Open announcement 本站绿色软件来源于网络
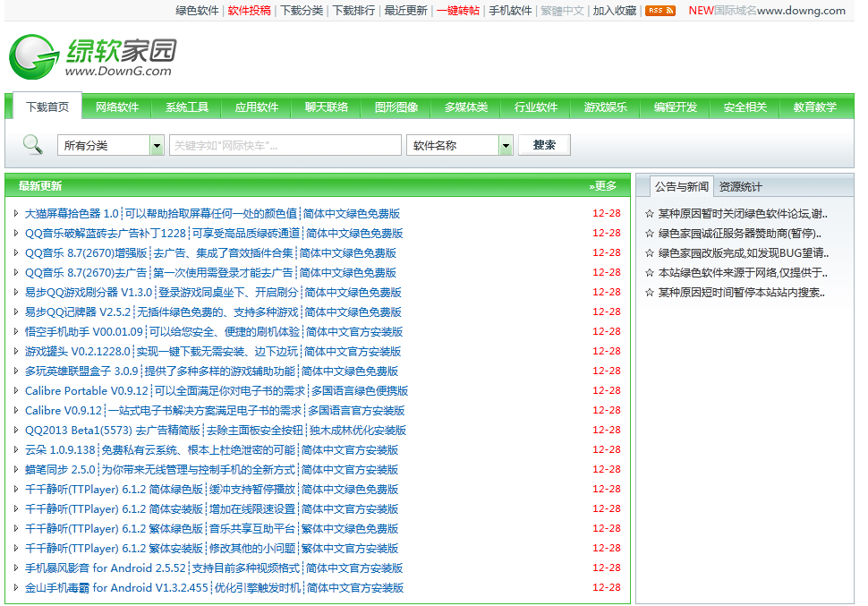The height and width of the screenshot is (606, 868). pyautogui.click(x=743, y=272)
